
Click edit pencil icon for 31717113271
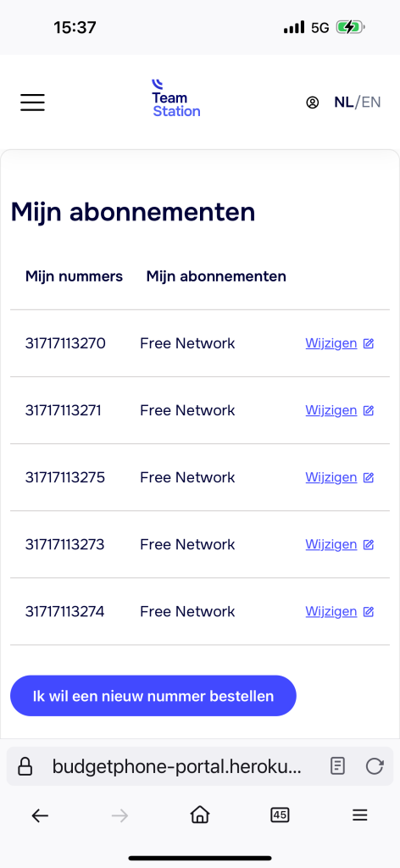(369, 411)
